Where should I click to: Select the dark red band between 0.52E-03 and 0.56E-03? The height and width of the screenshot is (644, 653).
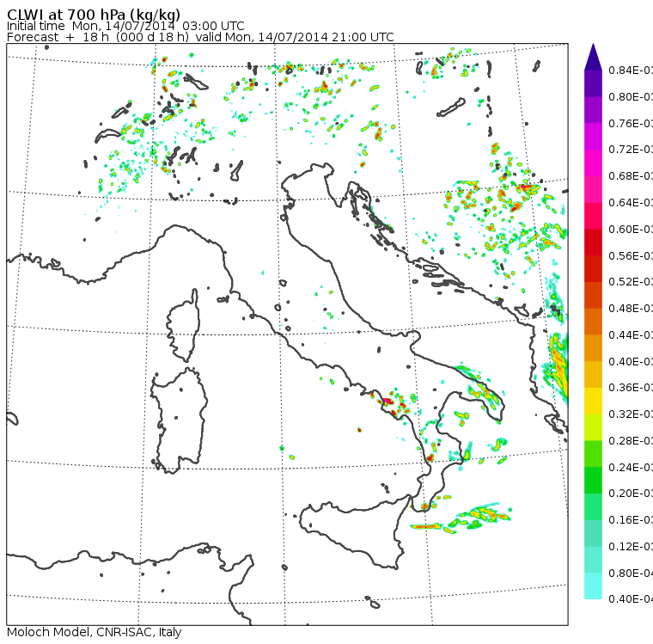click(x=593, y=269)
